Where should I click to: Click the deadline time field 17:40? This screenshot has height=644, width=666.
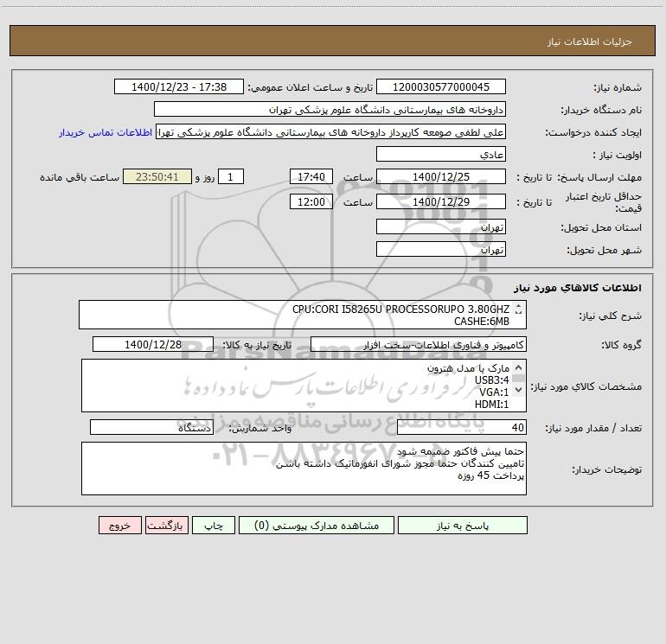[311, 176]
